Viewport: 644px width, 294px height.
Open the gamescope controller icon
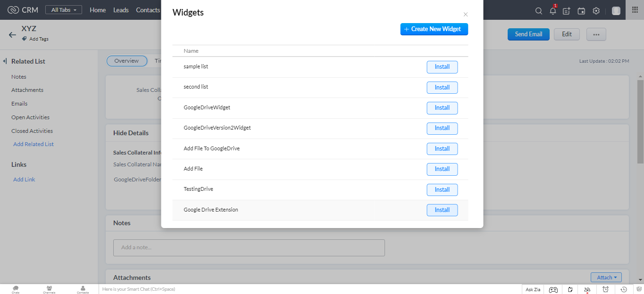553,289
